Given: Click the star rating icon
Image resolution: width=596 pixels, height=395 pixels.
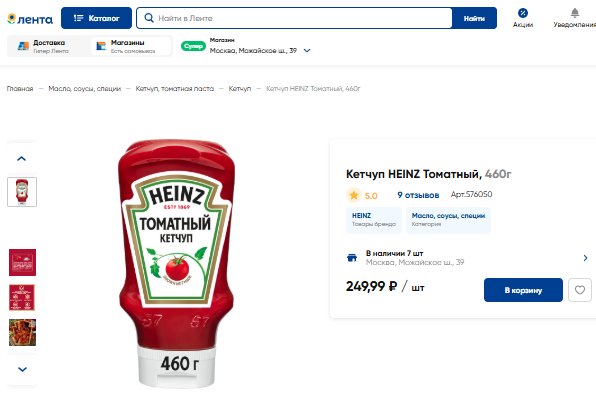Looking at the screenshot, I should coord(354,195).
